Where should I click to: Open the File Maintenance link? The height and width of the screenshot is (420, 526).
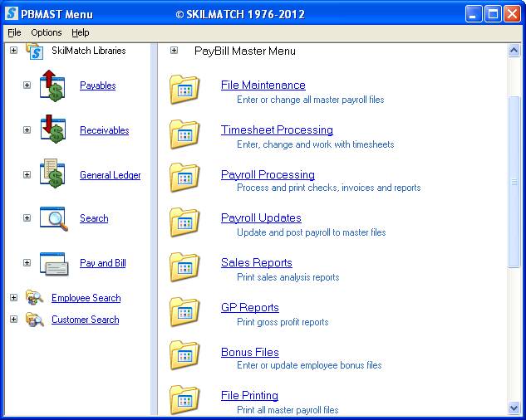263,85
